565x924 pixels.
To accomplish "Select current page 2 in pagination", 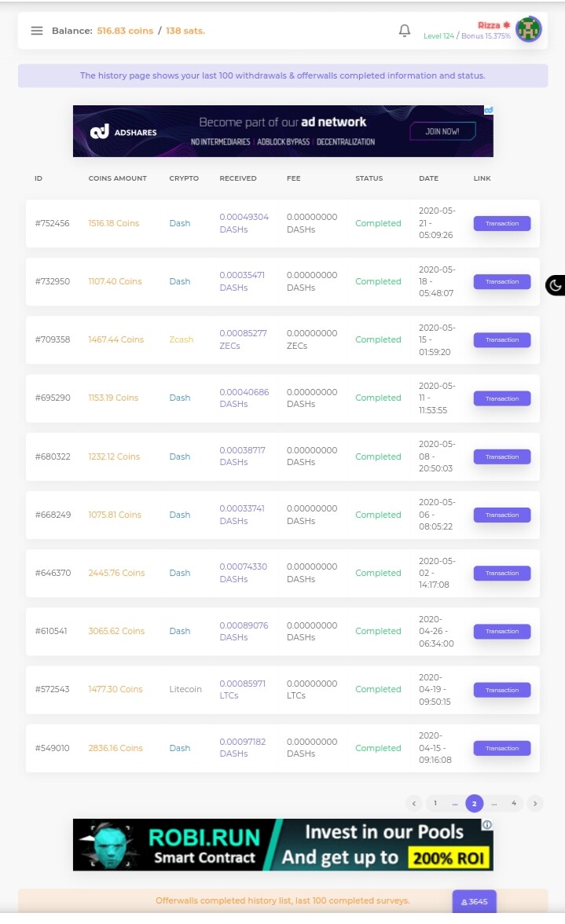I will tap(475, 803).
